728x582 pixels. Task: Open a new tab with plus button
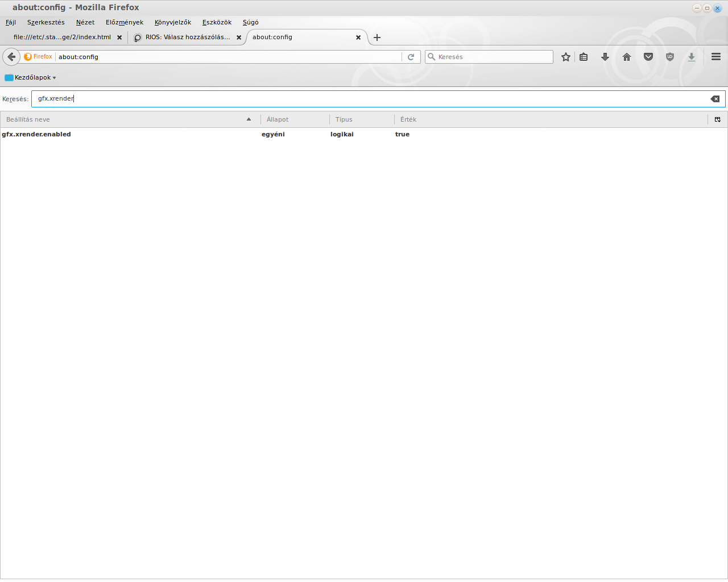click(x=377, y=38)
